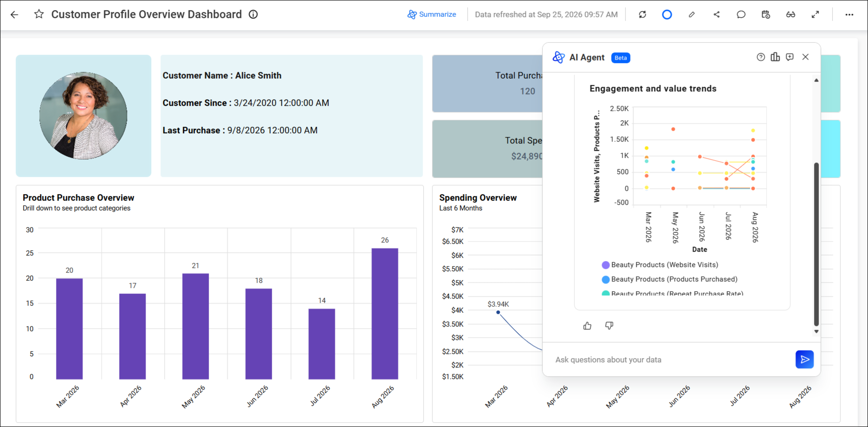Click 'Drill down to see product categories' subtitle
Screen dimensions: 868x427
tap(77, 208)
